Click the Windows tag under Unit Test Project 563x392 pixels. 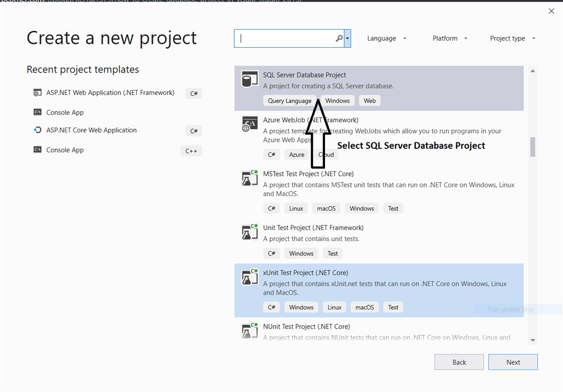[301, 253]
